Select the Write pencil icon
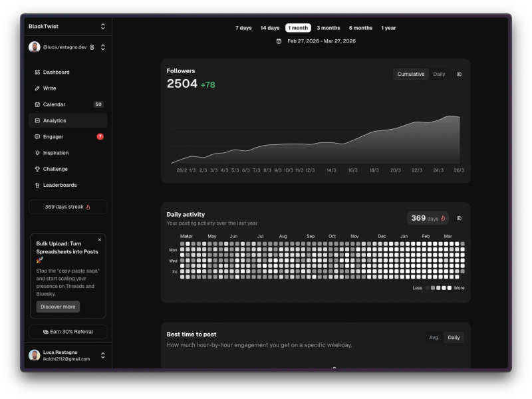 pos(37,88)
